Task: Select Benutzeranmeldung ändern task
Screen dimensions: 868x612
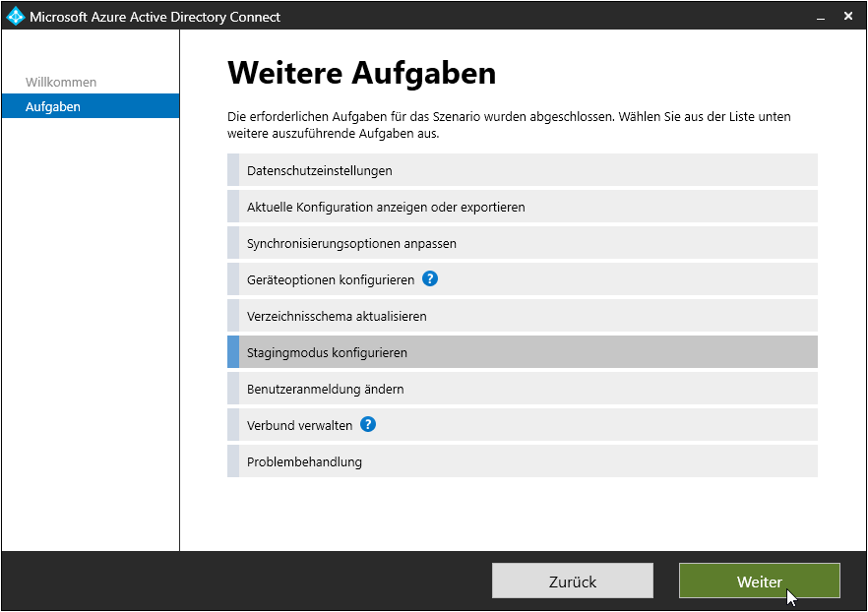Action: pos(522,389)
